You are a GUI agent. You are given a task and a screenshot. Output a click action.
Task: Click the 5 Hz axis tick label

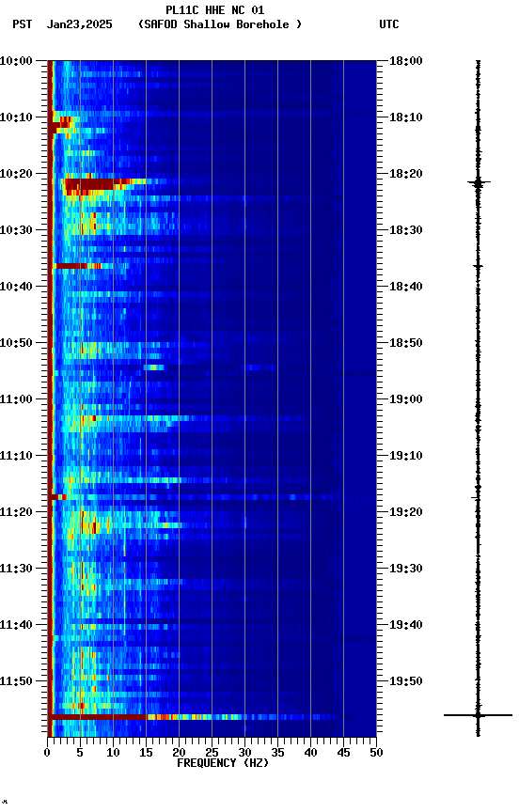pos(80,753)
